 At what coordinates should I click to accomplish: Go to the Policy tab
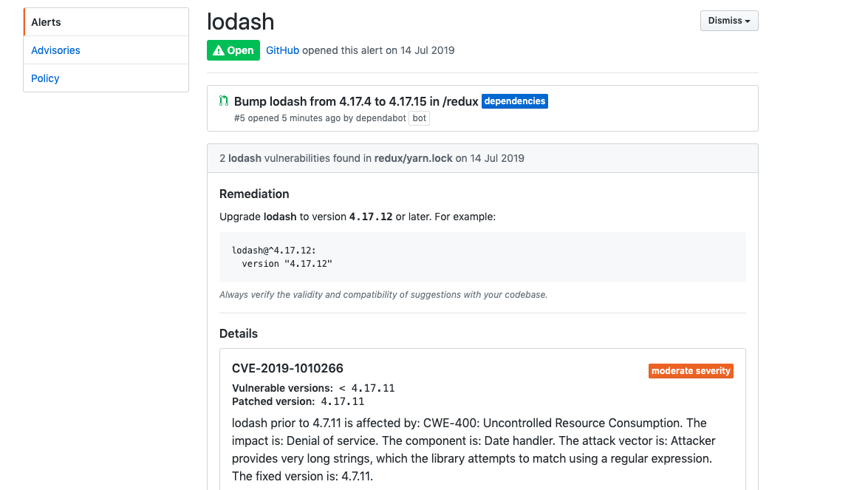[45, 78]
